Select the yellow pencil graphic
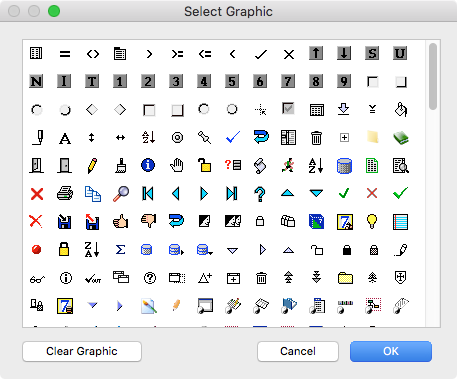This screenshot has width=457, height=379. tap(92, 165)
